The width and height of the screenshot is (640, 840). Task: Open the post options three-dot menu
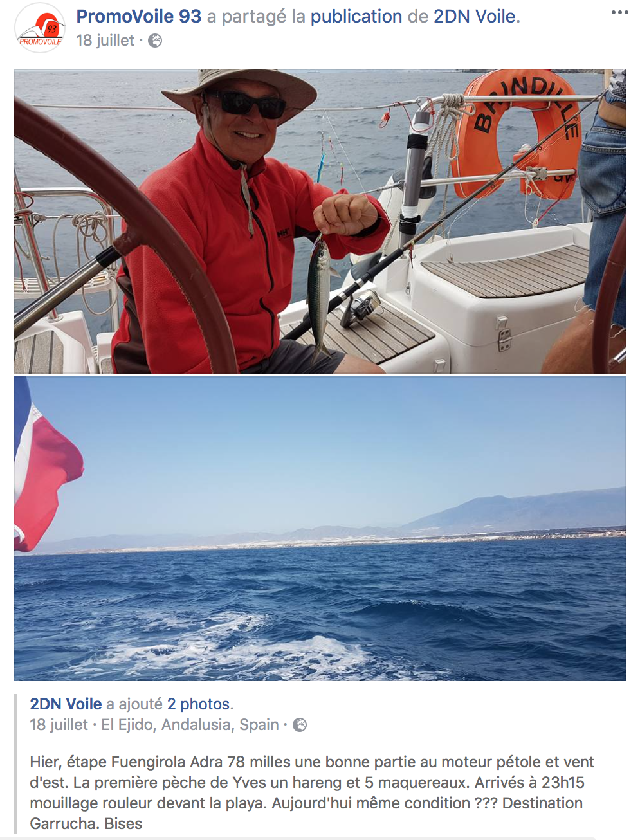(x=619, y=13)
